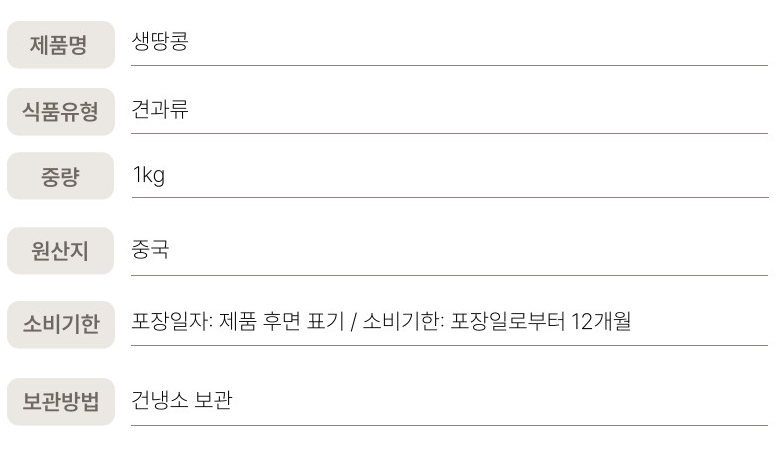Click the 소비기한 label badge
The width and height of the screenshot is (783, 449).
[x=60, y=324]
